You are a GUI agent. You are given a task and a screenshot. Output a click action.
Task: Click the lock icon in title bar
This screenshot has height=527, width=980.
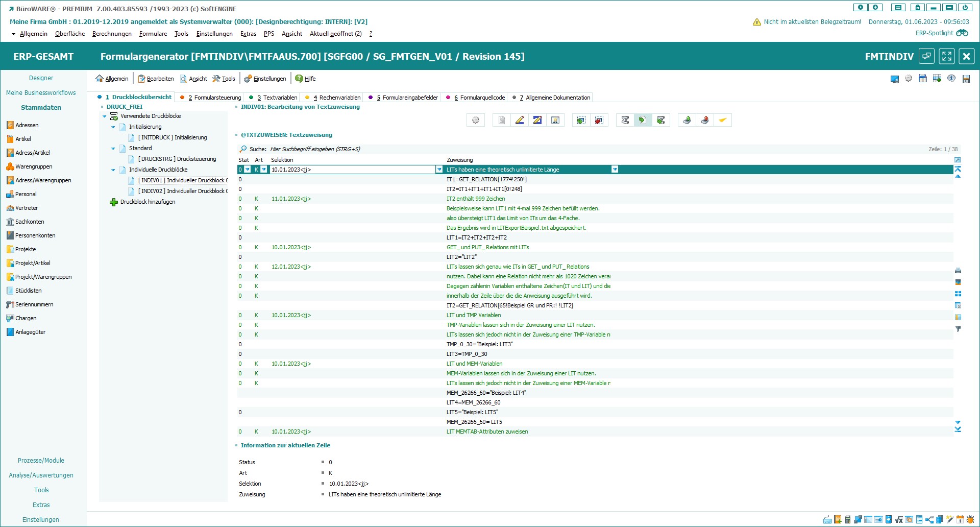point(917,8)
